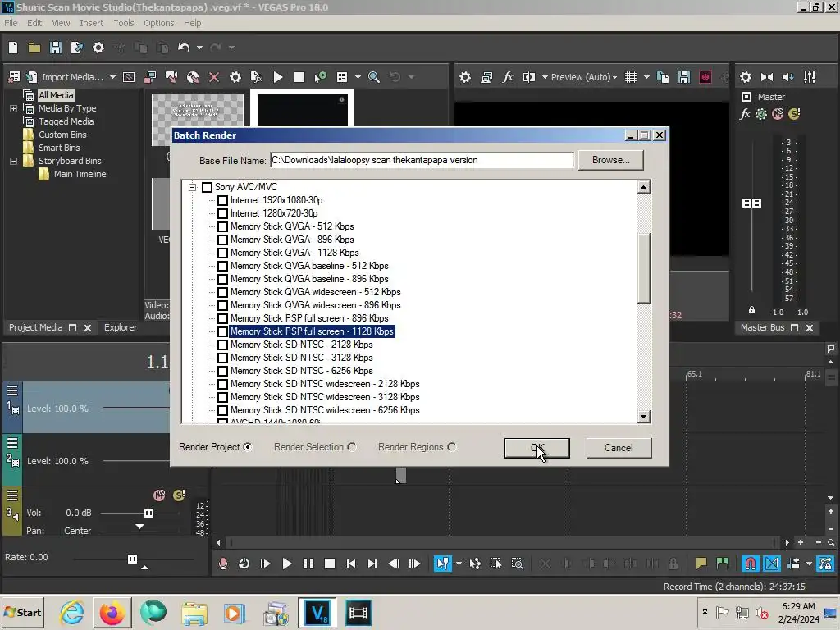Start preview play in Project Media toolbar
Image resolution: width=840 pixels, height=630 pixels.
pos(278,77)
